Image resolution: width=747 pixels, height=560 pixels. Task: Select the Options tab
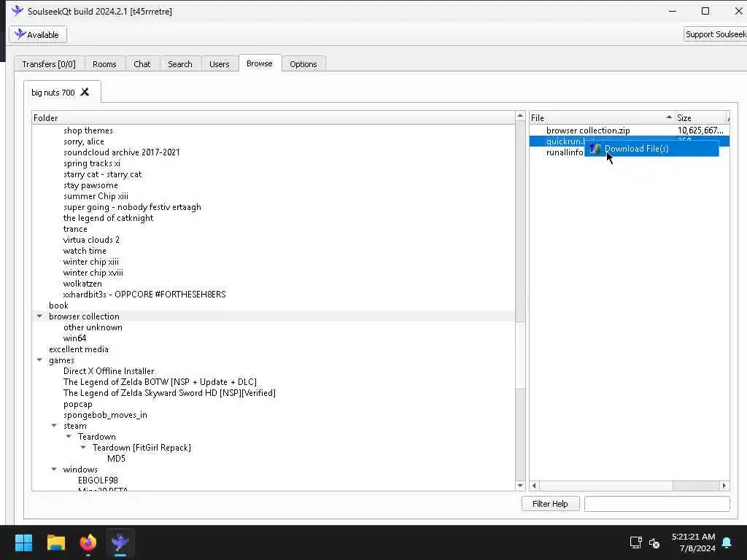pyautogui.click(x=303, y=64)
